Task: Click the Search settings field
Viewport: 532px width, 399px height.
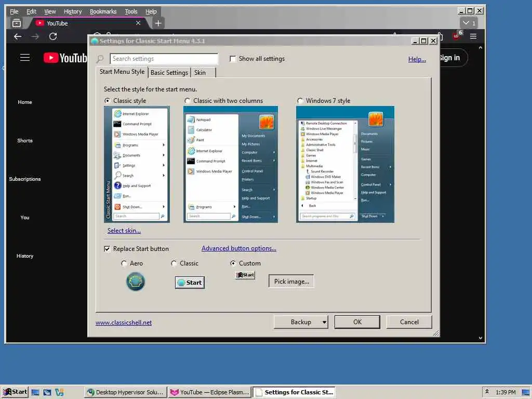Action: click(164, 59)
